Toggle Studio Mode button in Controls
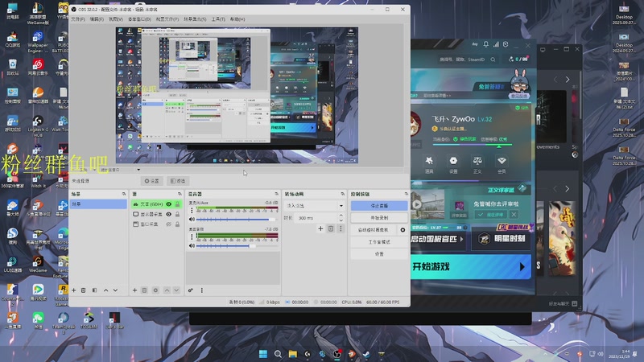The image size is (644, 362). point(379,242)
